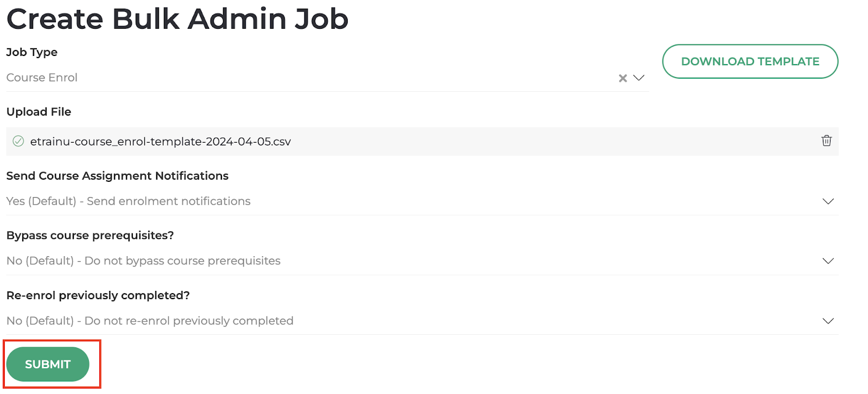
Task: Clear the Course Enrol job type with the X icon
Action: coord(622,78)
